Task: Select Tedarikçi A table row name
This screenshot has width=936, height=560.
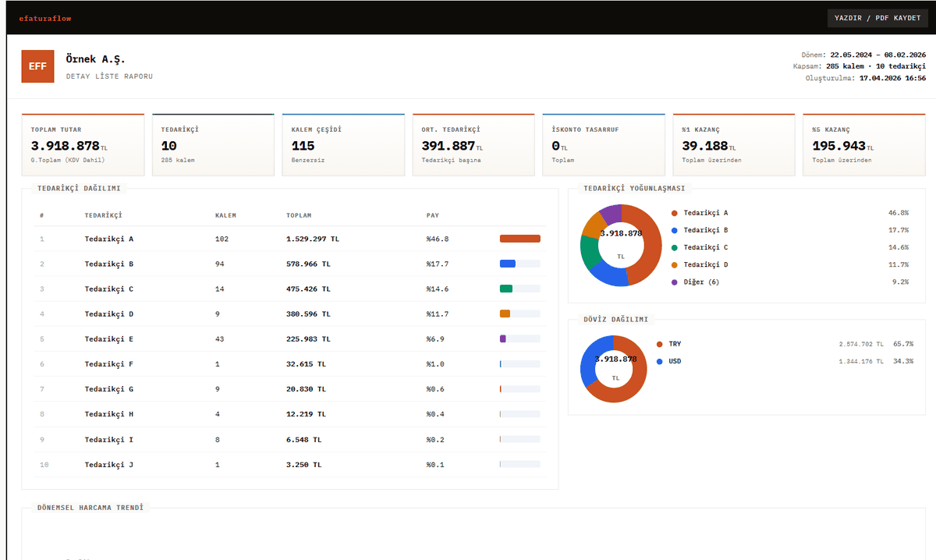Action: (x=109, y=239)
